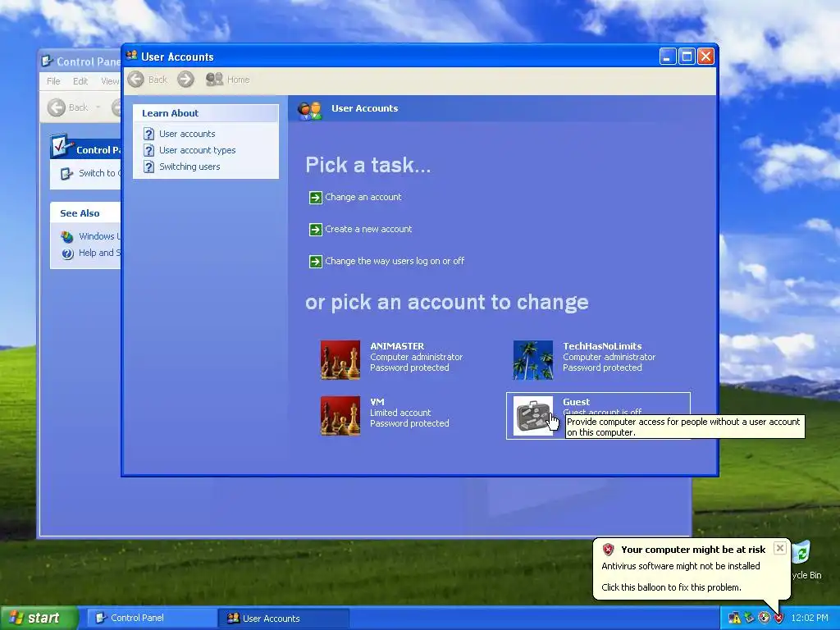840x630 pixels.
Task: Click Windows Update icon under See Also
Action: click(67, 237)
